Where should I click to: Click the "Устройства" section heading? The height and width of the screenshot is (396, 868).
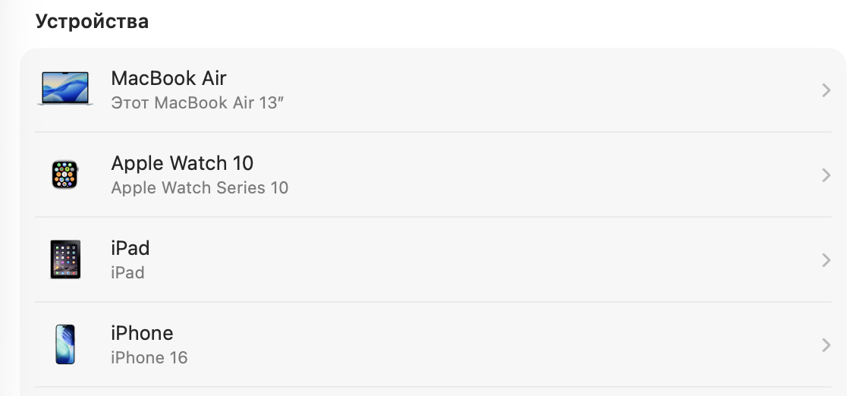92,21
